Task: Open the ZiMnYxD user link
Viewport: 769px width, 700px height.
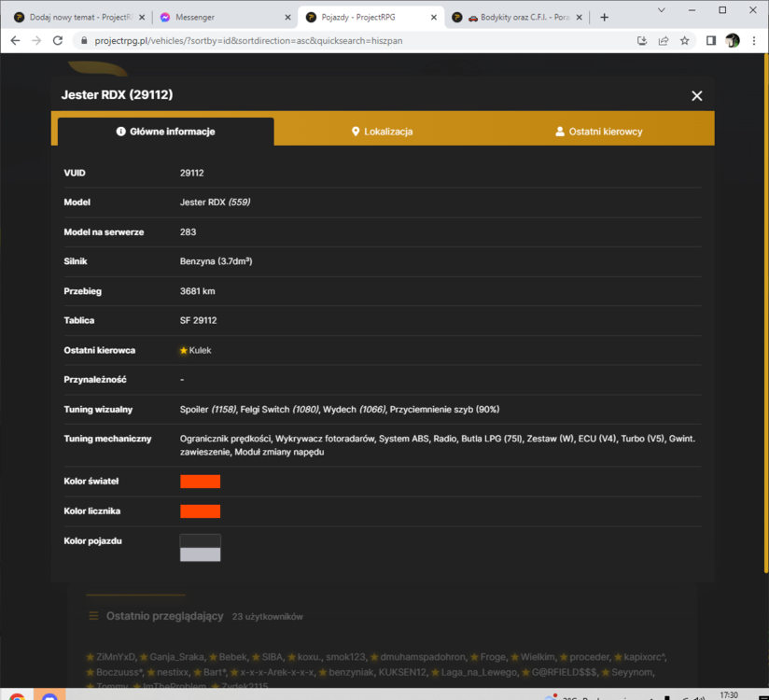Action: pyautogui.click(x=115, y=657)
